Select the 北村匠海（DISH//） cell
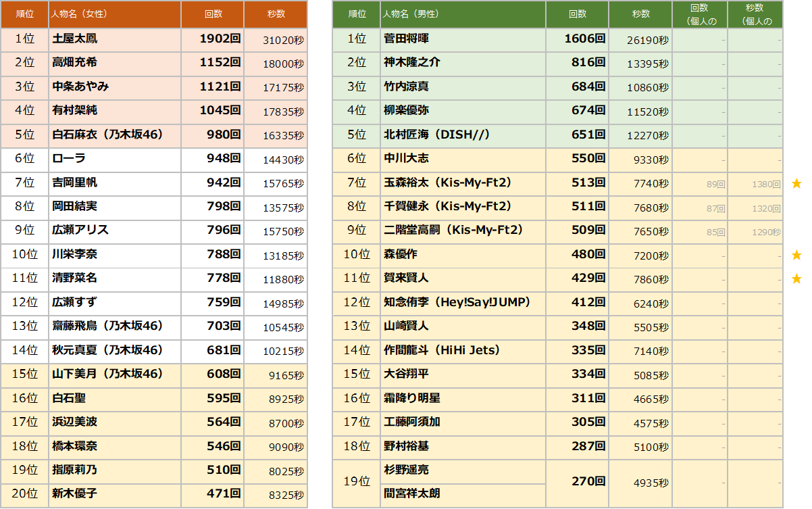 [x=463, y=135]
